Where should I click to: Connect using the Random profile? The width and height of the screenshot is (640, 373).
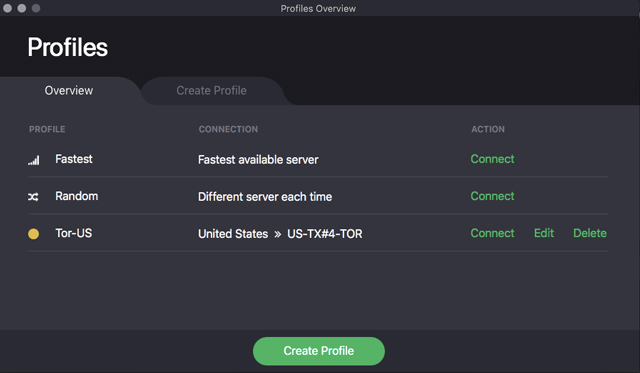click(492, 196)
